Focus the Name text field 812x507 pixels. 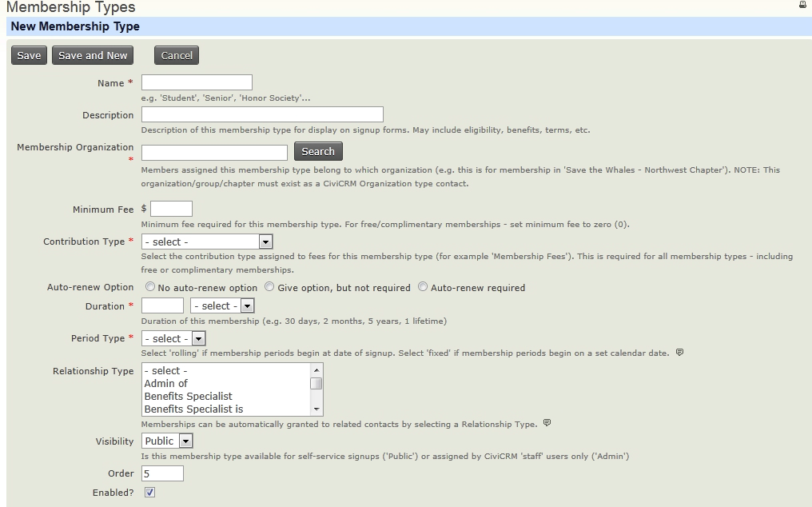point(197,82)
